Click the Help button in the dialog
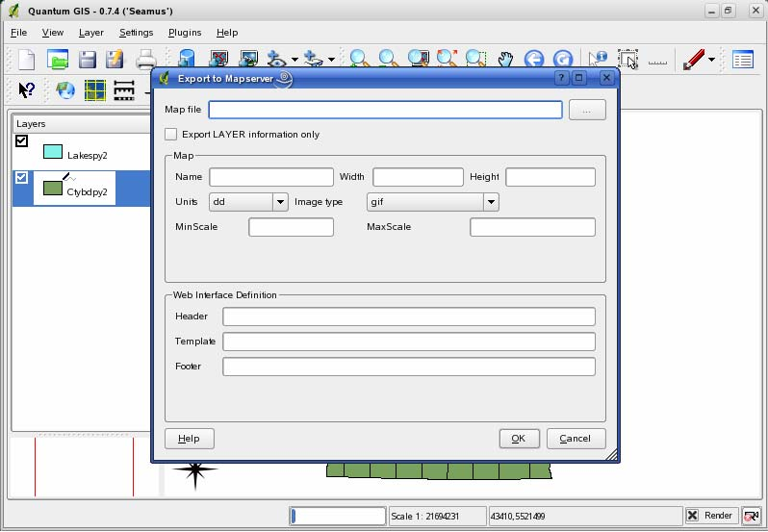This screenshot has height=532, width=768. coord(189,439)
